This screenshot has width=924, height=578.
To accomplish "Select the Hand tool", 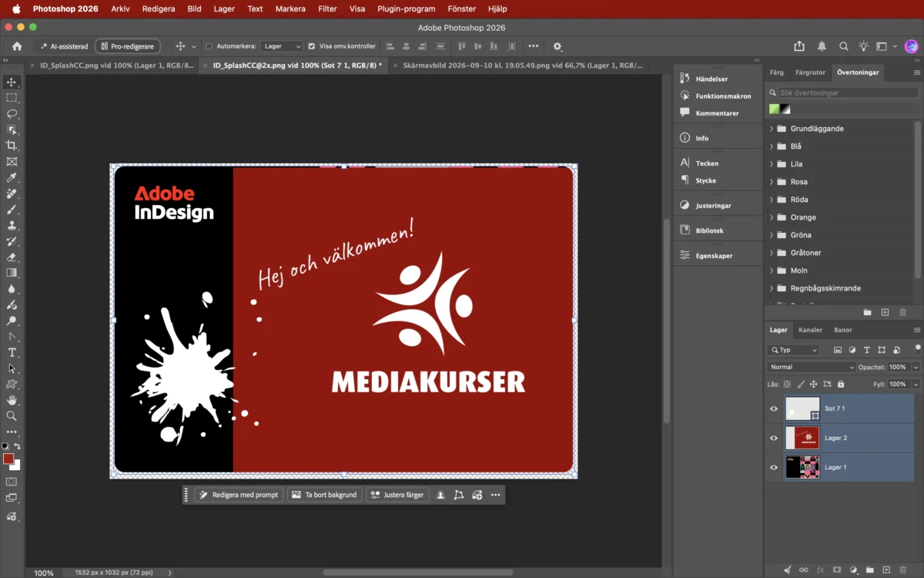I will [12, 400].
